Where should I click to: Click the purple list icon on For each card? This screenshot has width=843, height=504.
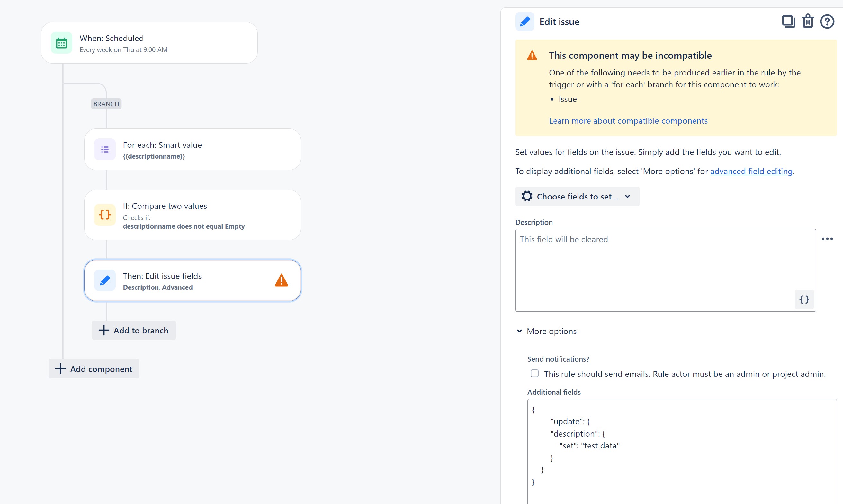point(105,149)
